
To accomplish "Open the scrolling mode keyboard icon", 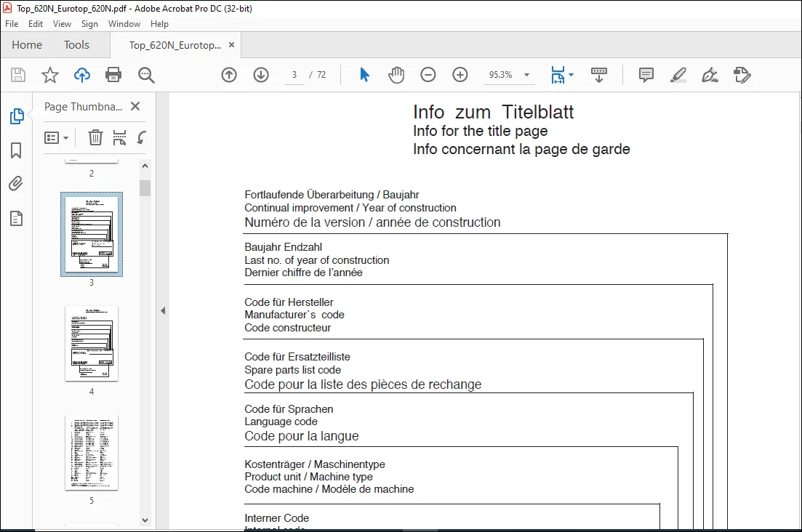I will [599, 75].
